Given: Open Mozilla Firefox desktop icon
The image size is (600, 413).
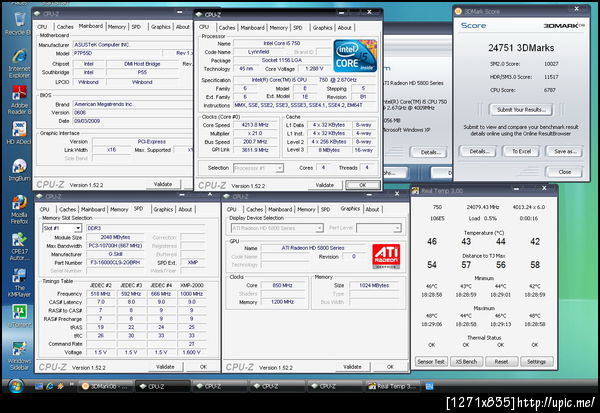Looking at the screenshot, I should pyautogui.click(x=19, y=209).
